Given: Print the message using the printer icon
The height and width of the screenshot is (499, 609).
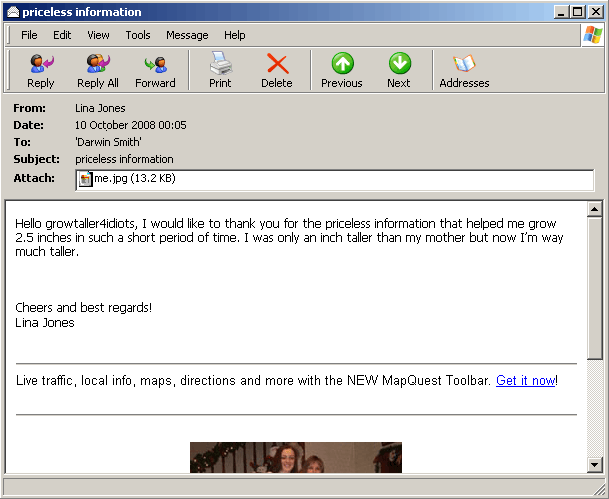Looking at the screenshot, I should pyautogui.click(x=220, y=70).
